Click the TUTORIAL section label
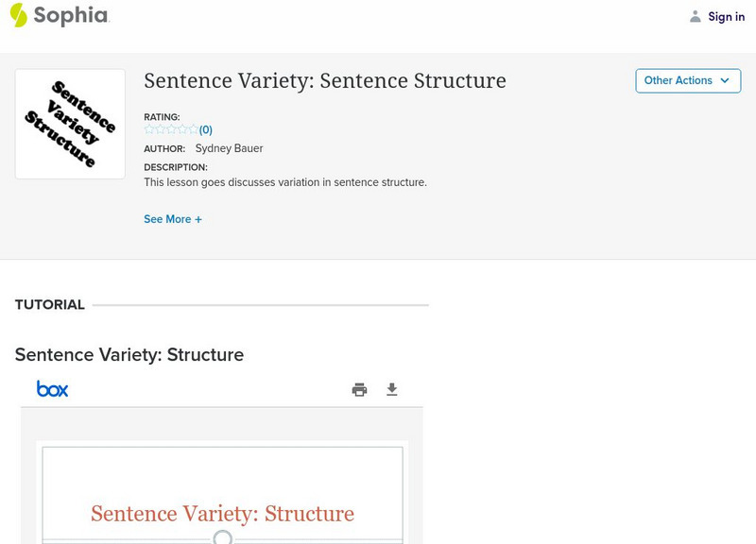This screenshot has height=544, width=756. [50, 305]
